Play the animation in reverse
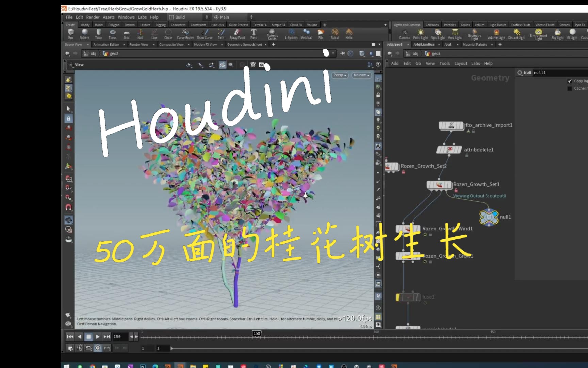Screen dimensions: 588x368 coord(79,337)
